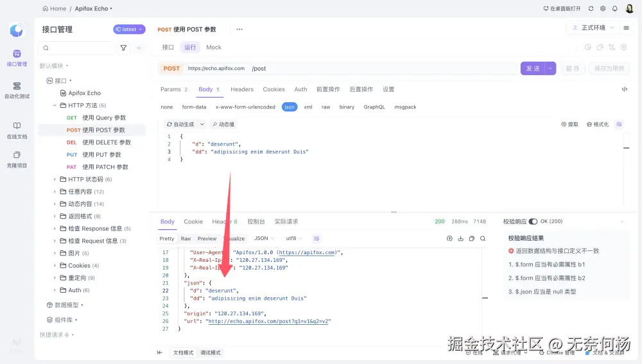The height and width of the screenshot is (364, 642).
Task: Toggle the 校验响应 switch
Action: click(533, 221)
